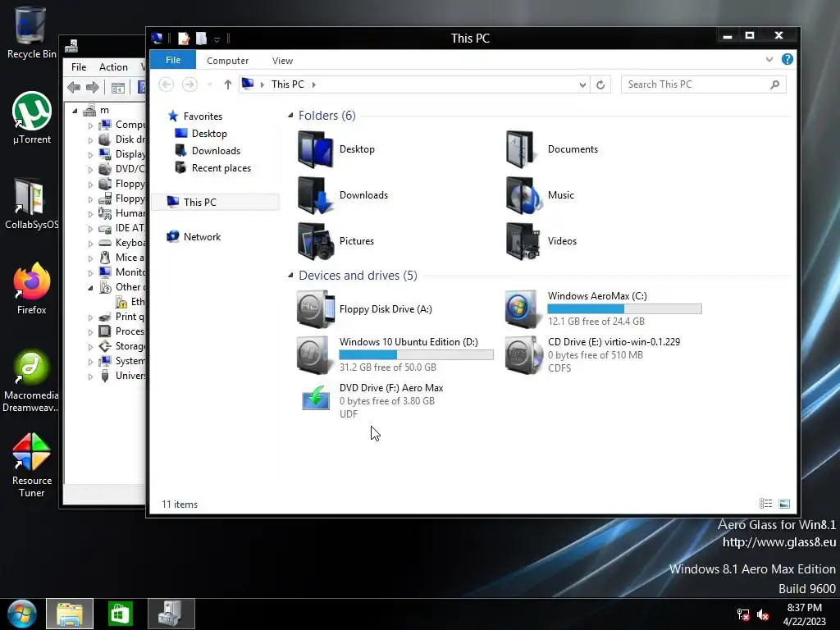Click the refresh button beside address bar

600,84
